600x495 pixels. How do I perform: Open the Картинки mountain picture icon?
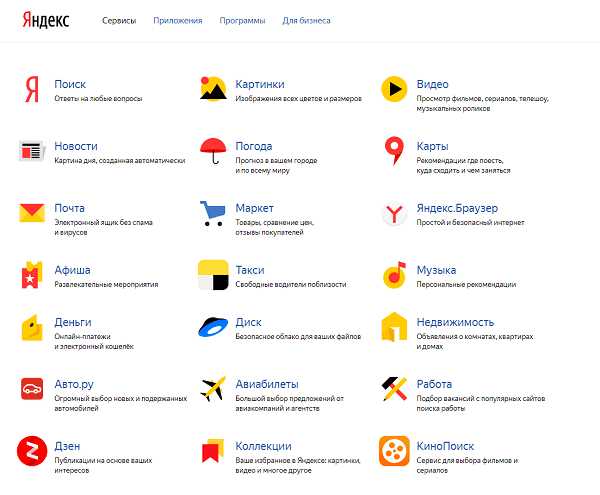point(213,89)
